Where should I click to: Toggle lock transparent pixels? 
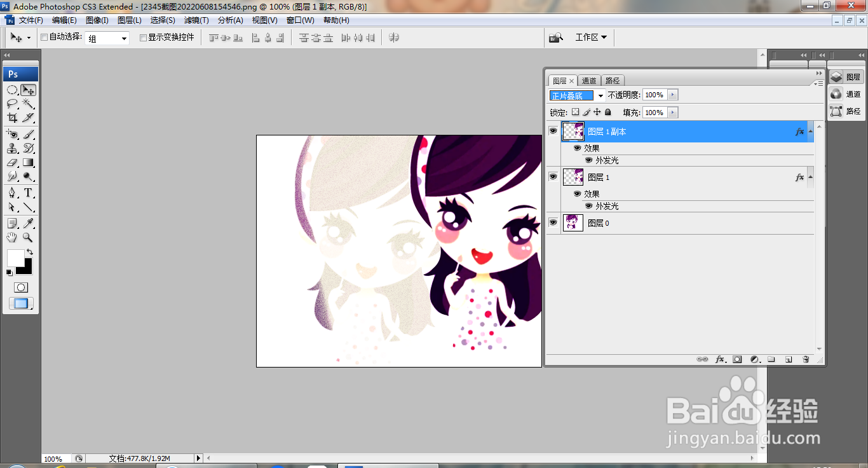575,112
